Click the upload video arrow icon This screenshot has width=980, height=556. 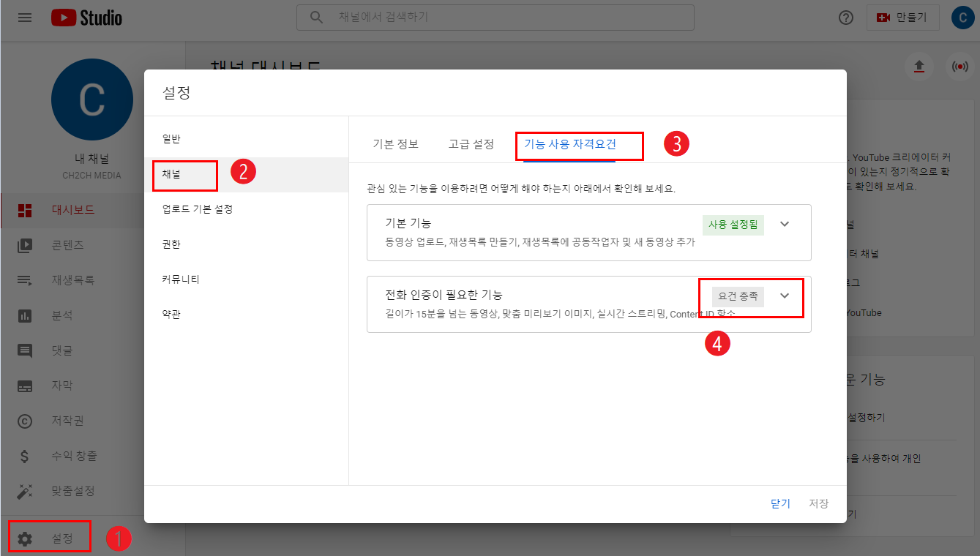pos(919,67)
